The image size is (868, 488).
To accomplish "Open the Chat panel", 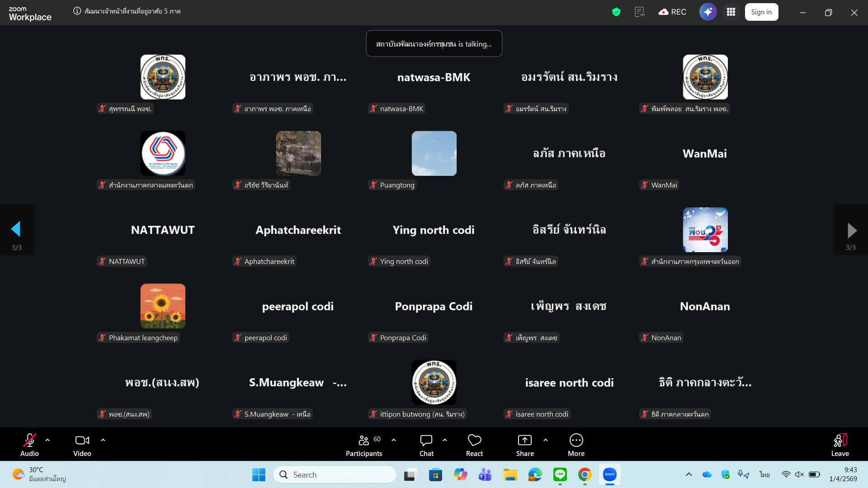I will point(426,445).
